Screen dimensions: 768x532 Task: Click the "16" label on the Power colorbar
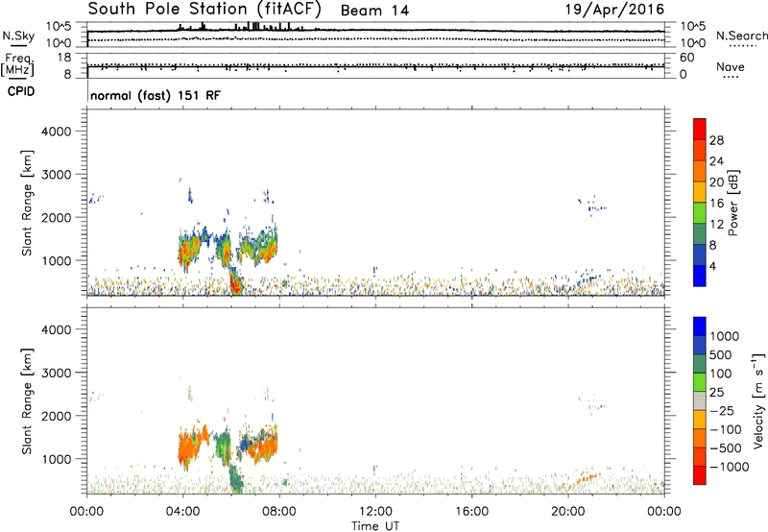[x=716, y=204]
